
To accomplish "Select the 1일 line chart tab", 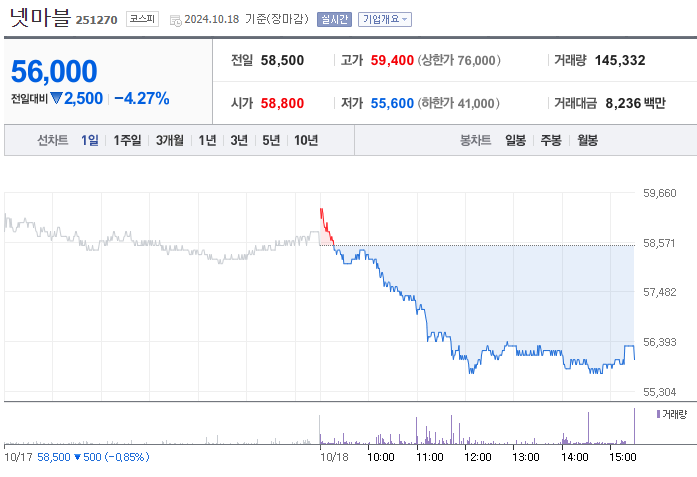I will point(90,140).
